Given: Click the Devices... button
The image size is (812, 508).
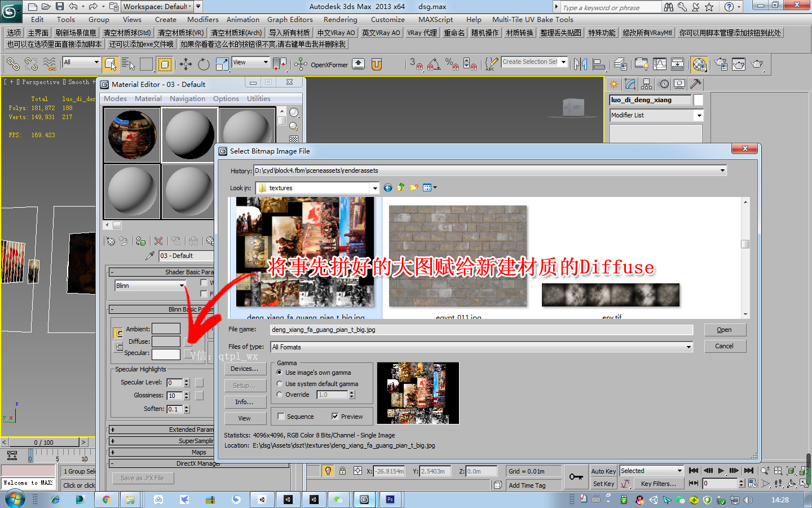Looking at the screenshot, I should (x=244, y=369).
